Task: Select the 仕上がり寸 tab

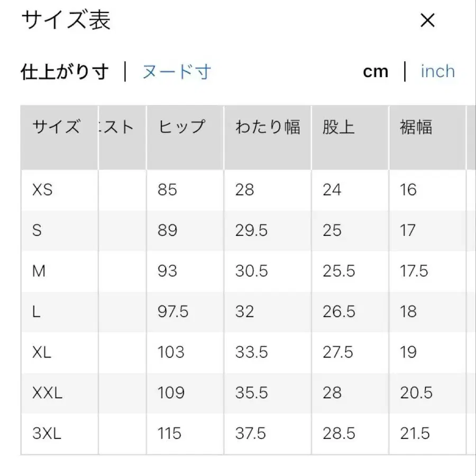Action: click(x=65, y=71)
